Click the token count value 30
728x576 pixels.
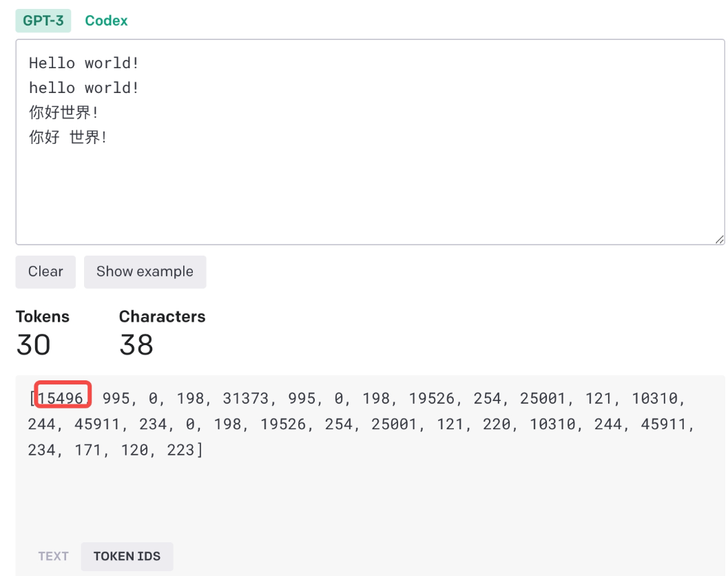click(x=33, y=344)
